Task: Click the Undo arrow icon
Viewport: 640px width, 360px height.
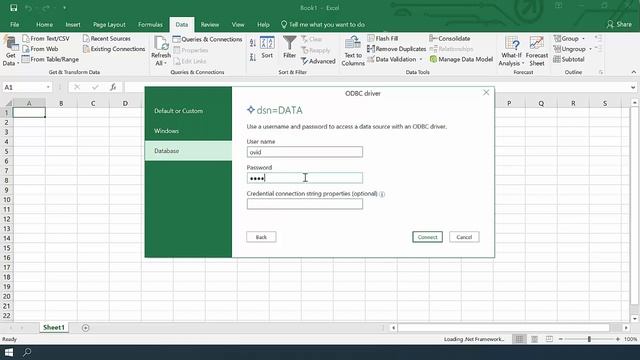Action: point(28,8)
